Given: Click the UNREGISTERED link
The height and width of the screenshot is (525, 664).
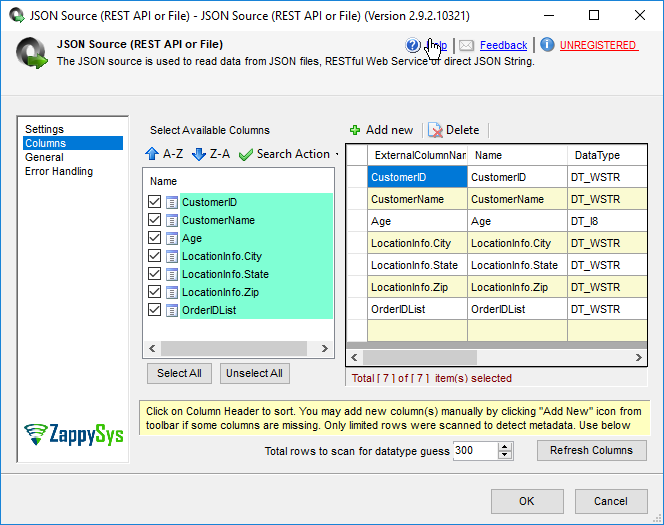Looking at the screenshot, I should [598, 45].
